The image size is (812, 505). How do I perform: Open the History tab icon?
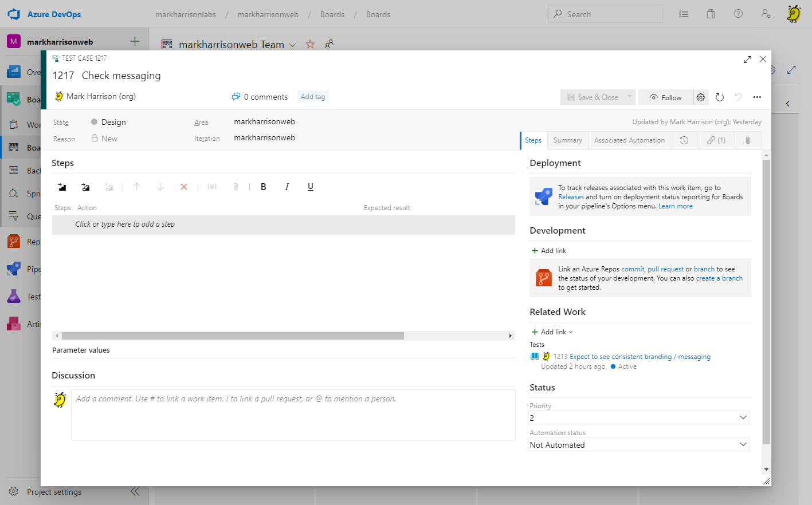(x=684, y=140)
